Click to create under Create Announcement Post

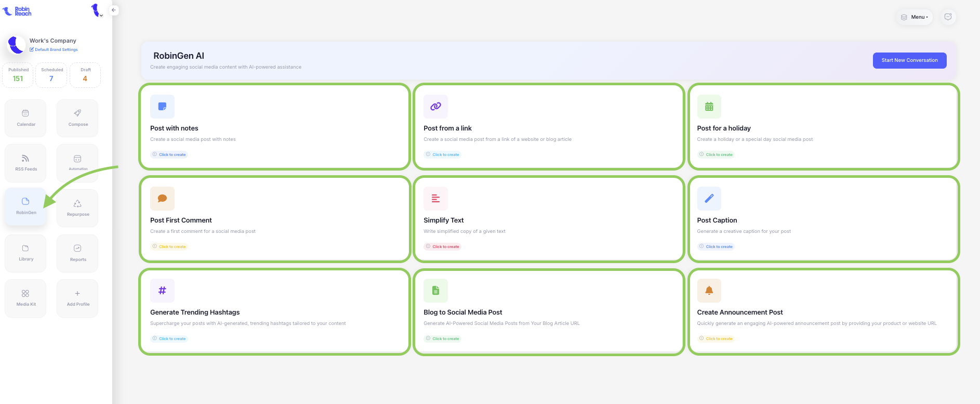pyautogui.click(x=716, y=338)
